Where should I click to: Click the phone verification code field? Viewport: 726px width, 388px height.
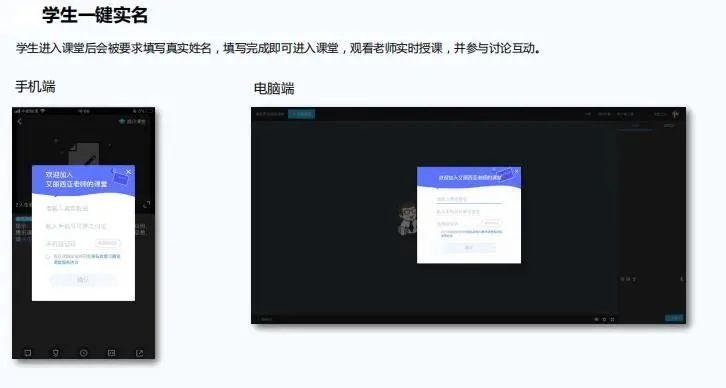click(69, 244)
